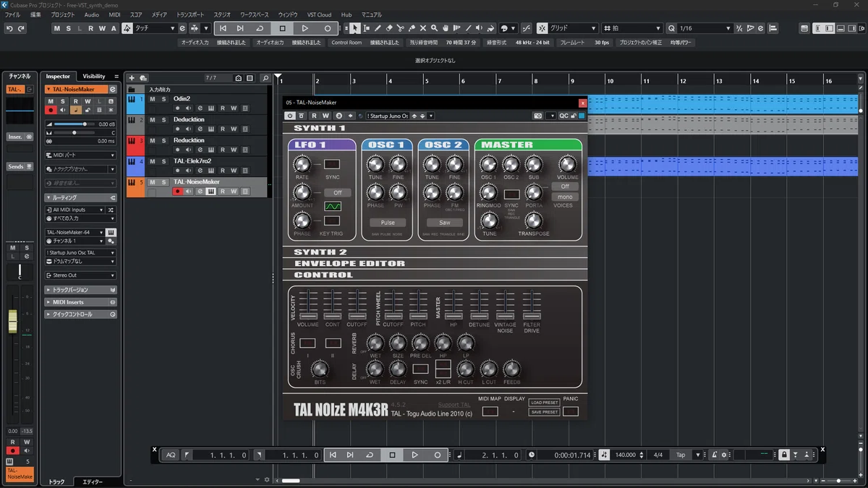Open the ENVELOPE EDITOR section
Image resolution: width=868 pixels, height=488 pixels.
pyautogui.click(x=349, y=263)
